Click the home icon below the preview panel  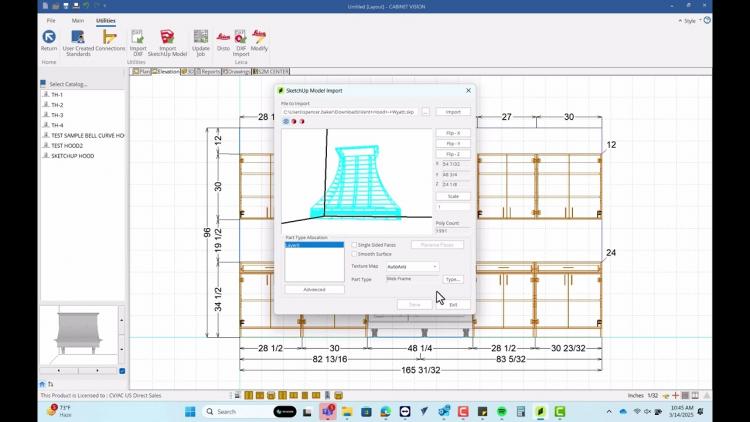[42, 384]
